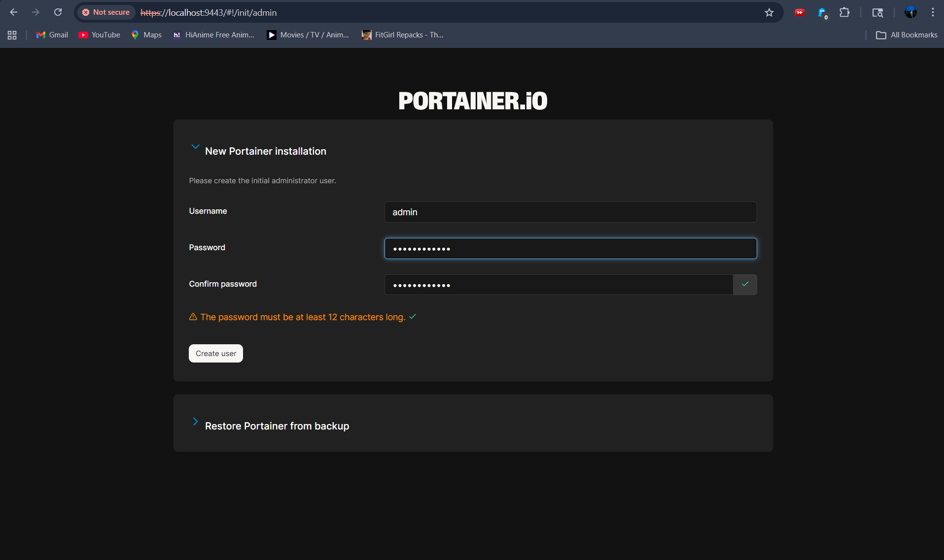
Task: Open the Extensions puzzle icon
Action: [844, 12]
